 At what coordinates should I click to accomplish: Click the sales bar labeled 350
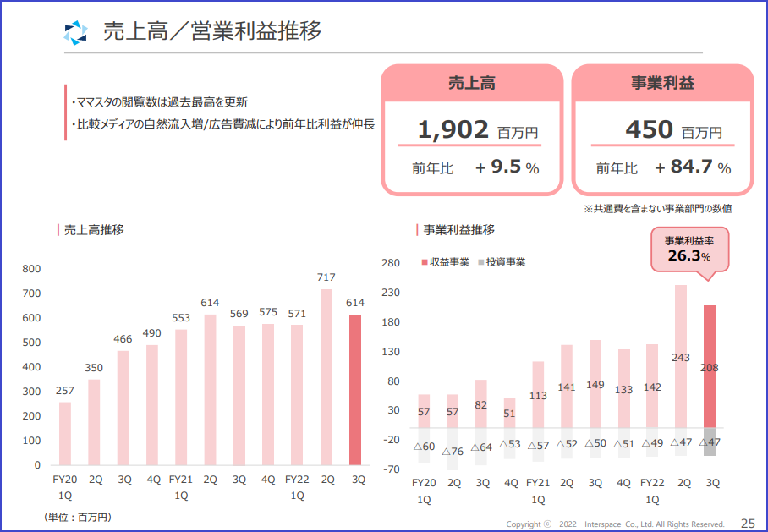[94, 422]
